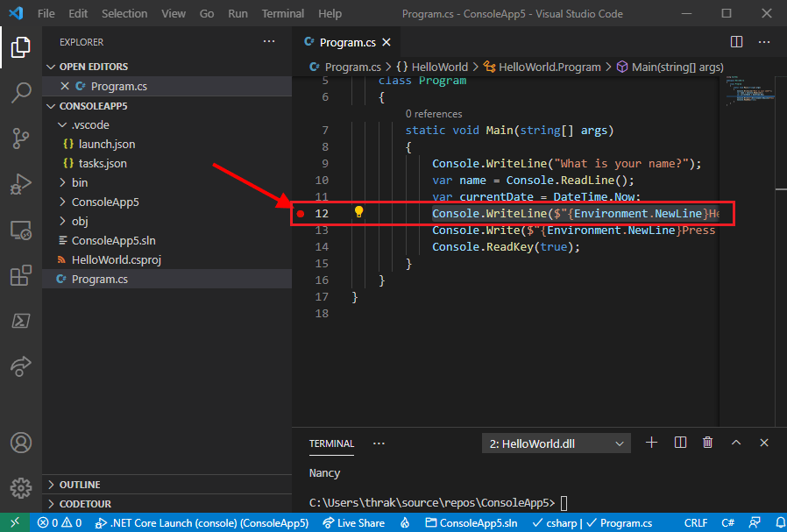Open the '2: HelloWorld.dll' terminal dropdown

click(x=556, y=443)
